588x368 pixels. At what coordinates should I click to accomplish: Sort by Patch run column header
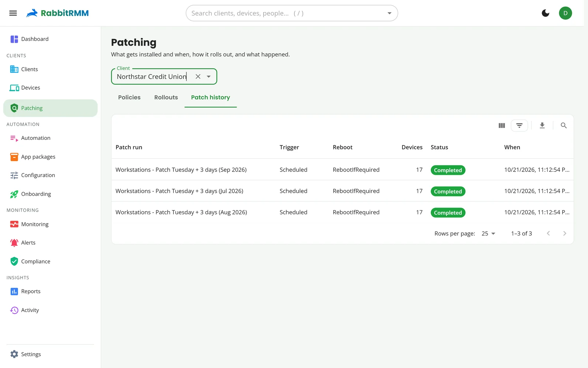[129, 147]
